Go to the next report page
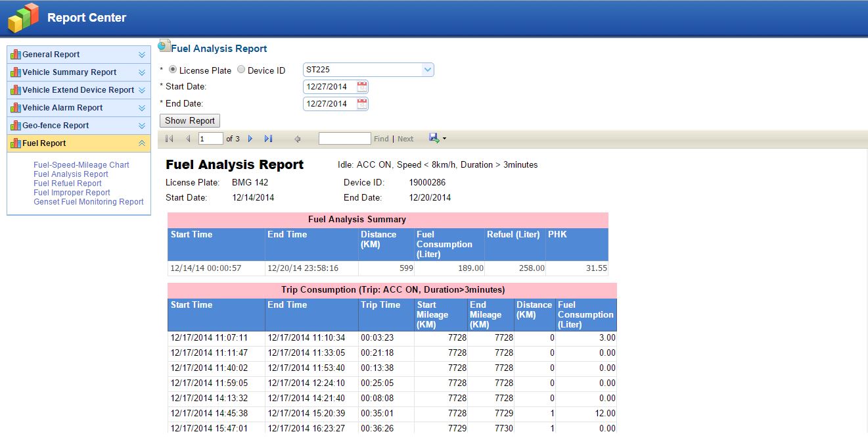The height and width of the screenshot is (438, 868). tap(250, 139)
